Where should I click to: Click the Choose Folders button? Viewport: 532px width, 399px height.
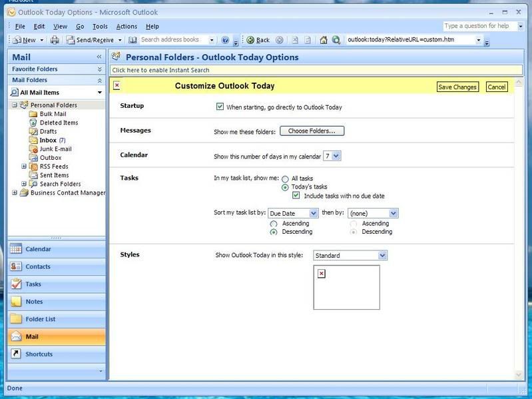point(312,131)
